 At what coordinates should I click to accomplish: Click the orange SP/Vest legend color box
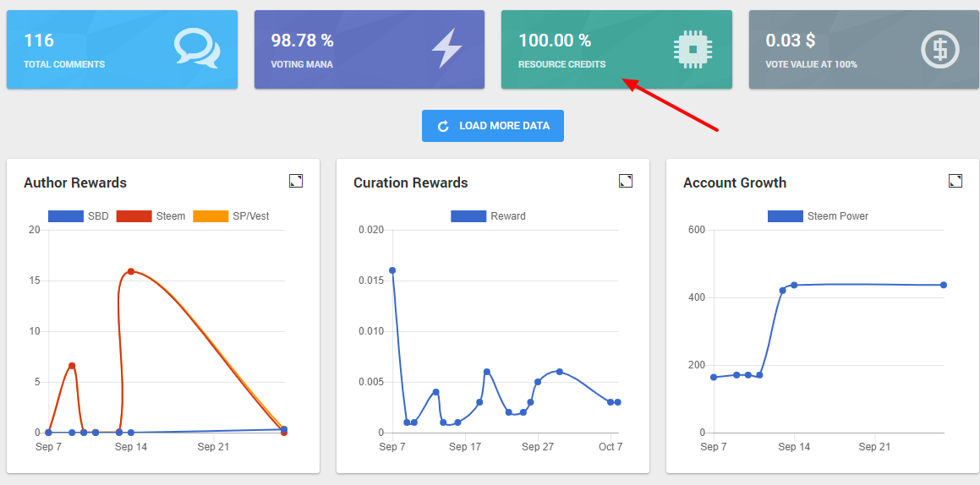tap(211, 216)
